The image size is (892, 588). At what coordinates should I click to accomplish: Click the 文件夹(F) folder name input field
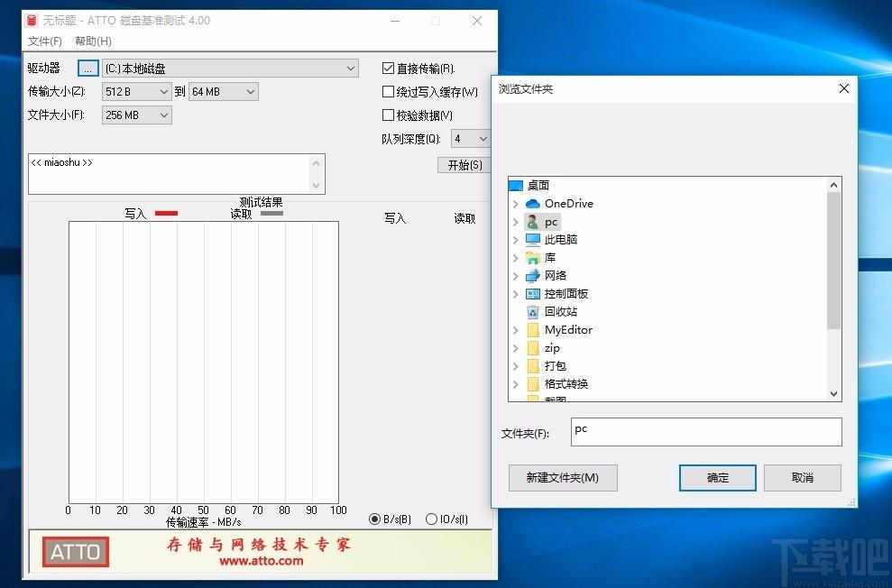coord(706,432)
